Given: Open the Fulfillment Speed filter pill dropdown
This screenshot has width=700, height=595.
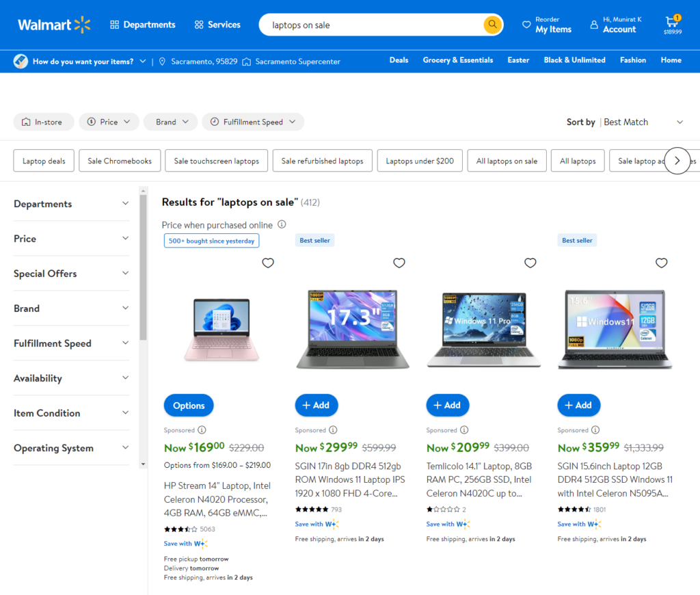Looking at the screenshot, I should pos(253,122).
